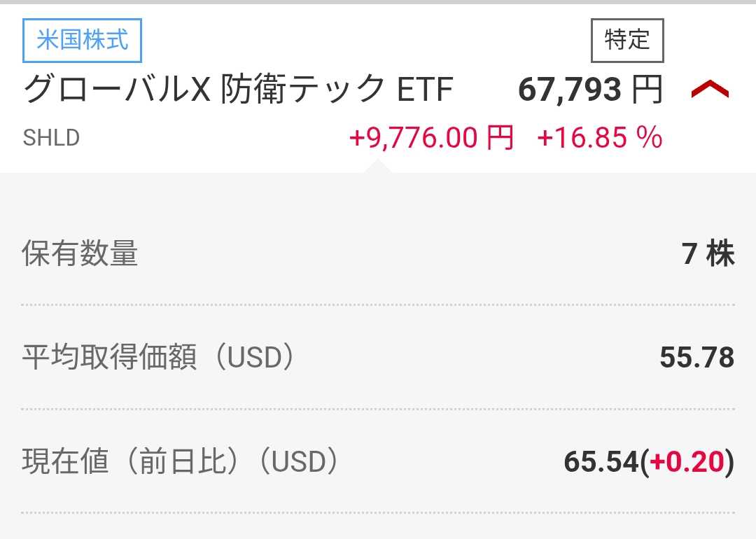Viewport: 756px width, 539px height.
Task: Collapse the SHLD holding details chevron
Action: tap(710, 90)
